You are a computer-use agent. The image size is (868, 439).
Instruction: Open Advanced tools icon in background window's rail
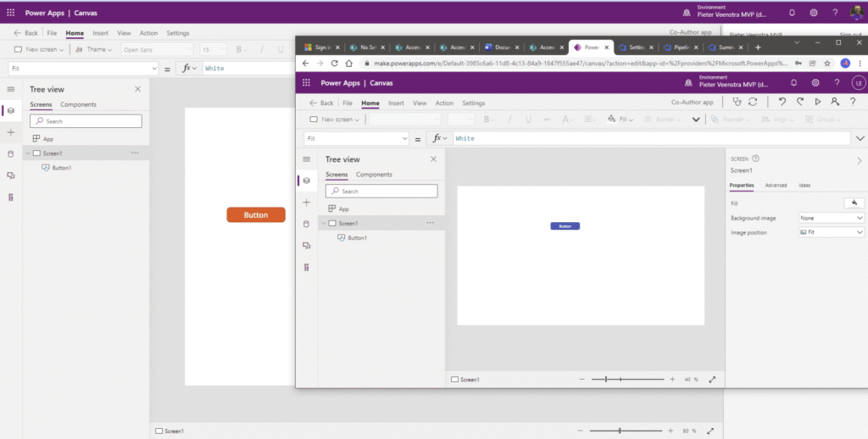tap(10, 197)
